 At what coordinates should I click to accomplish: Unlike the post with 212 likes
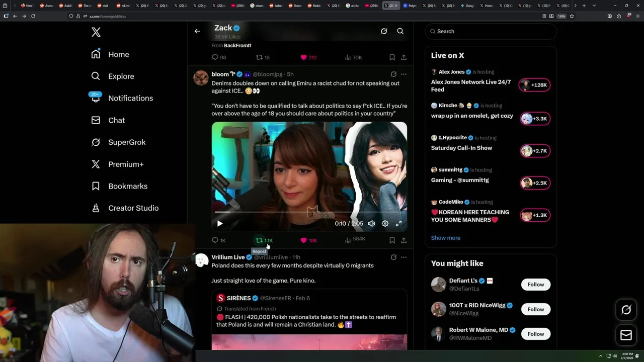(x=308, y=57)
